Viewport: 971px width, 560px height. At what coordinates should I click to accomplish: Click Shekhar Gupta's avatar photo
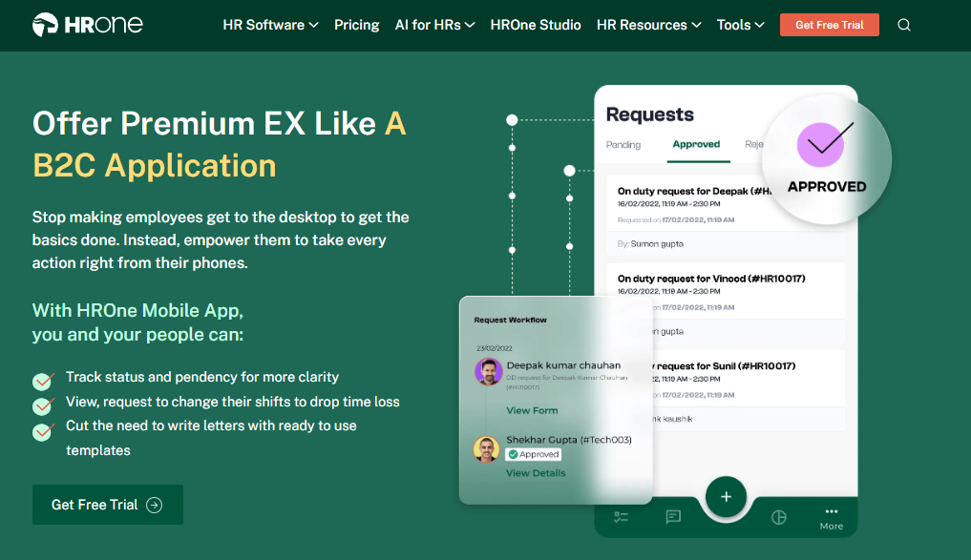[x=487, y=449]
